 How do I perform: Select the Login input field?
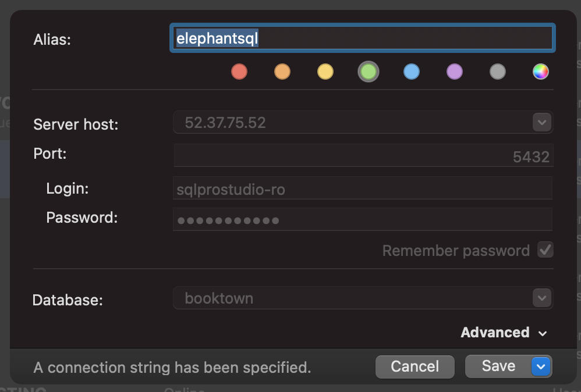pos(363,187)
